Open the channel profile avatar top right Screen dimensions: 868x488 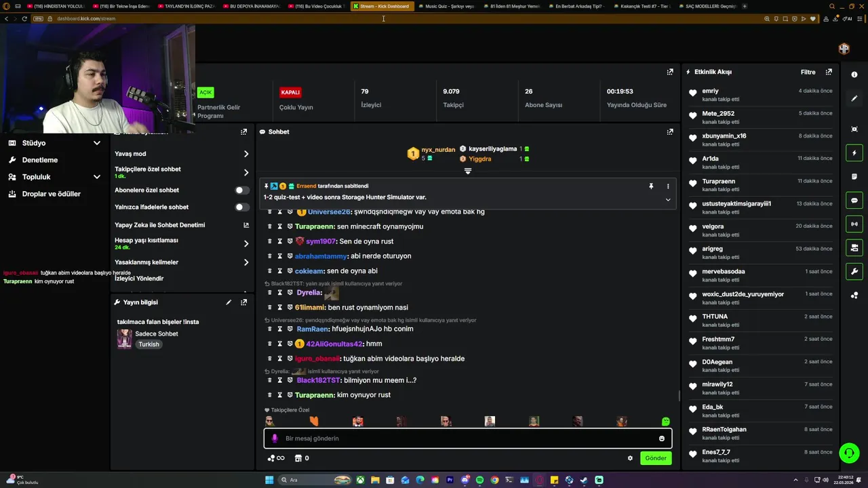pos(844,48)
